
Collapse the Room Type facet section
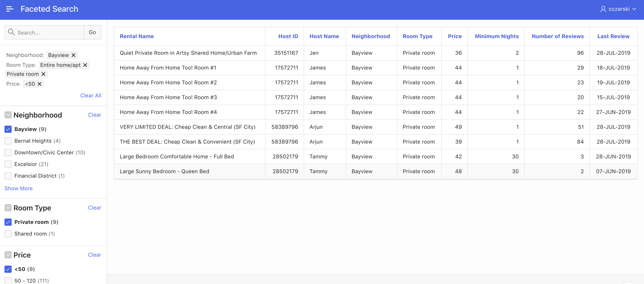[x=8, y=208]
